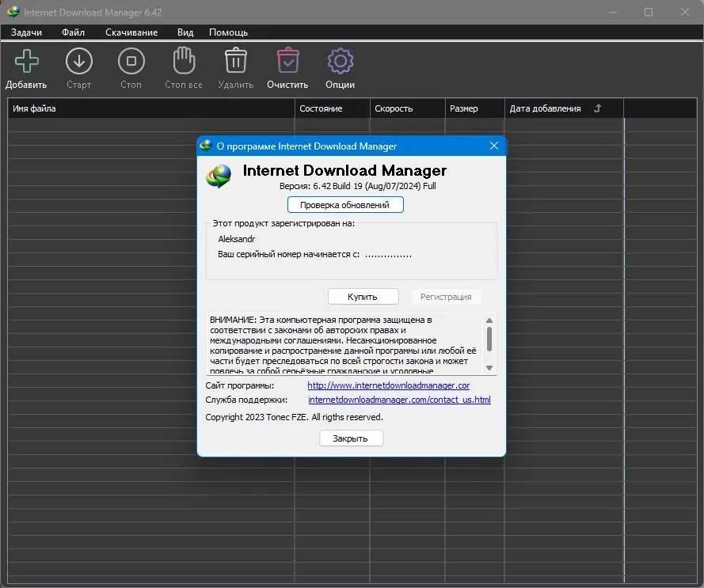Screen dimensions: 704x588
Task: Click the Купить button
Action: pyautogui.click(x=363, y=297)
